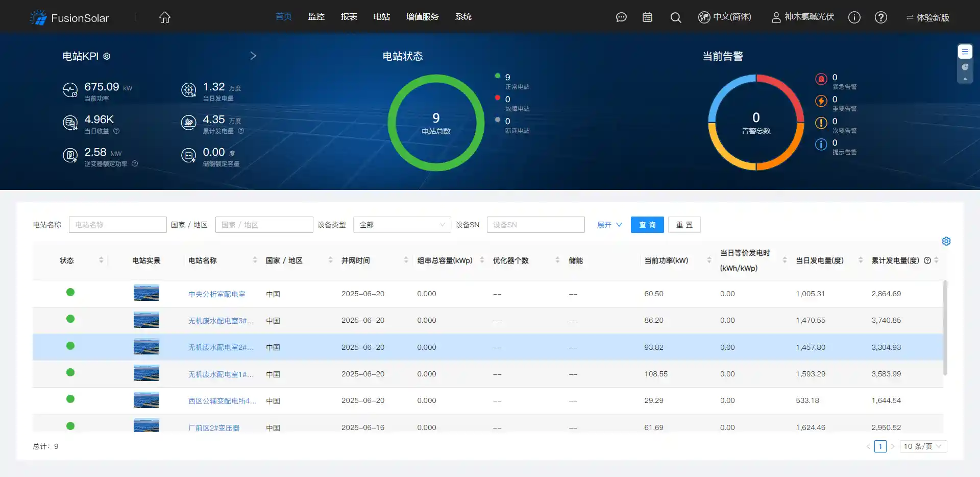Open the help question mark icon
The image size is (980, 477).
point(880,17)
